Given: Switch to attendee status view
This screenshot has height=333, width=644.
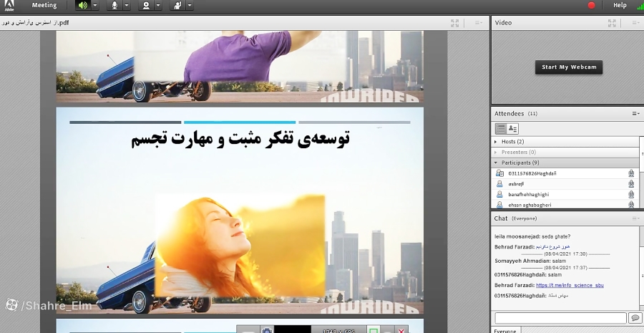Looking at the screenshot, I should 512,129.
